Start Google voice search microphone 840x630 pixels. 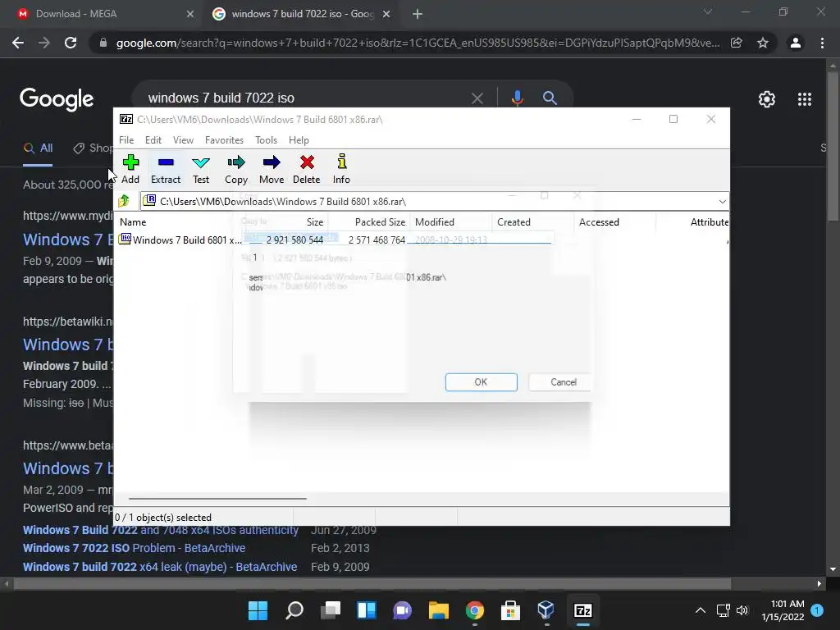click(x=517, y=98)
